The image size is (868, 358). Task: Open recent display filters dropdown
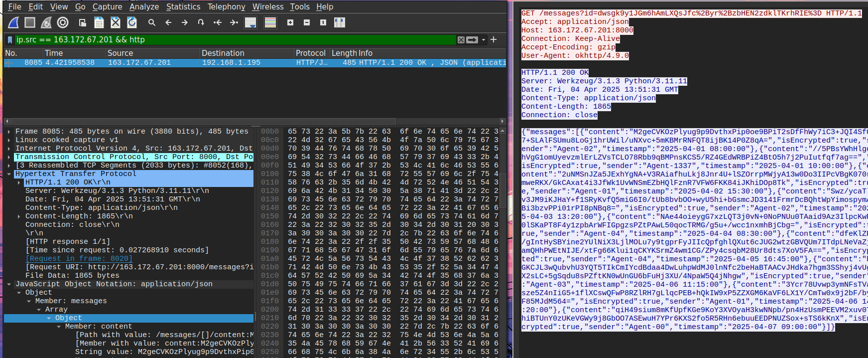coord(484,40)
